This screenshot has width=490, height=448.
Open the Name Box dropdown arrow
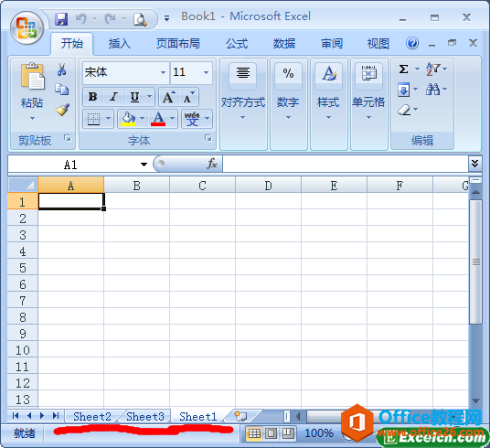tap(144, 165)
